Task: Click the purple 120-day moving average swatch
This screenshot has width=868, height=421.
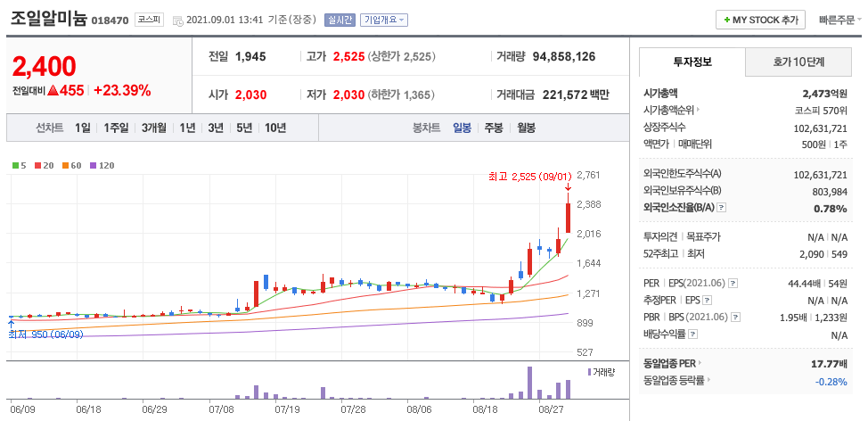Action: click(93, 165)
